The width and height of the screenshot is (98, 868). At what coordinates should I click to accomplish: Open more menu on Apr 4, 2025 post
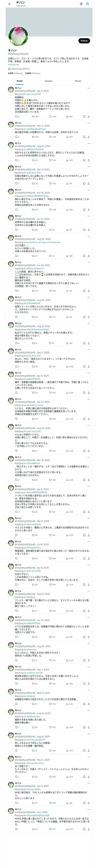[x=89, y=88]
